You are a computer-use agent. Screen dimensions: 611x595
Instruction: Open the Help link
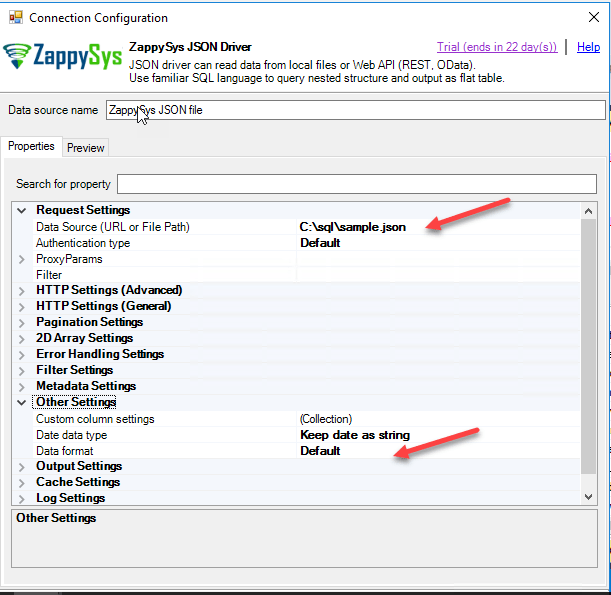pyautogui.click(x=588, y=47)
